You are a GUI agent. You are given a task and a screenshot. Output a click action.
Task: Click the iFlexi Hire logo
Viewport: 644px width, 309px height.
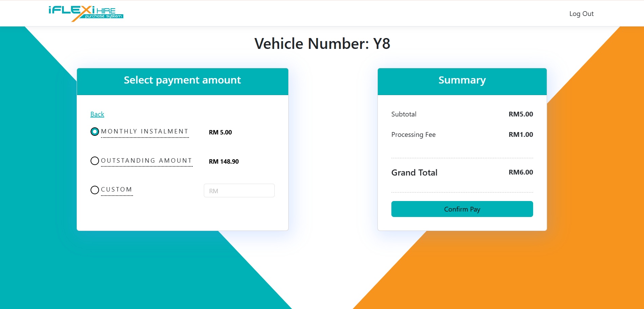(x=86, y=14)
